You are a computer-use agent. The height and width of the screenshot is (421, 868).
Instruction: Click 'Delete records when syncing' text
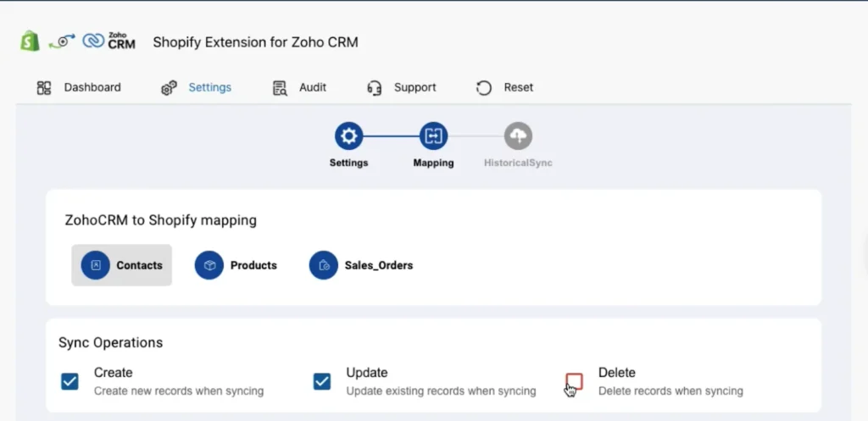click(x=670, y=391)
